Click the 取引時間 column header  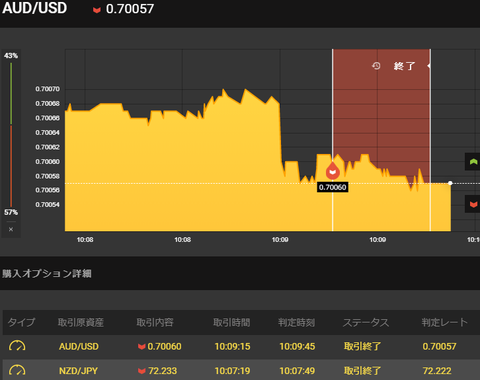click(232, 322)
